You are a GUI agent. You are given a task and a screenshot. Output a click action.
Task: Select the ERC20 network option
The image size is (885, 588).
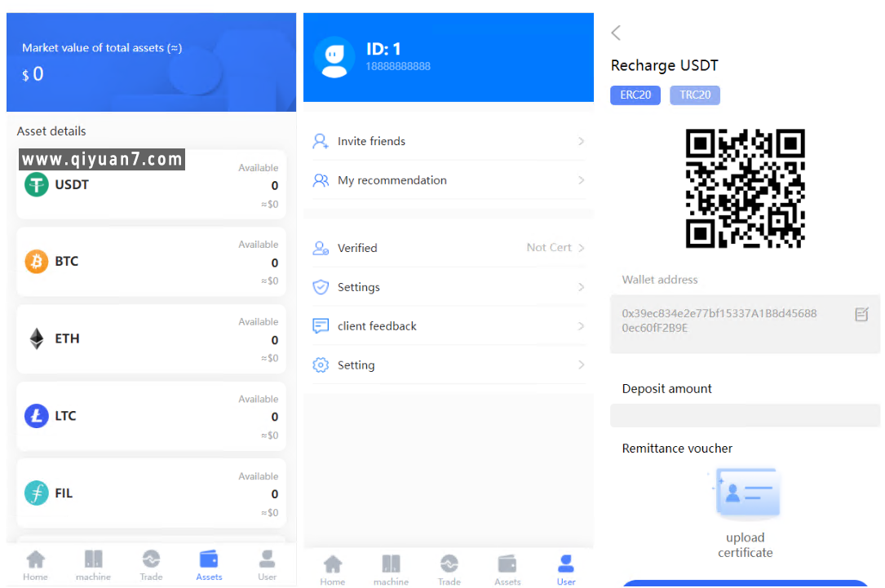[635, 95]
